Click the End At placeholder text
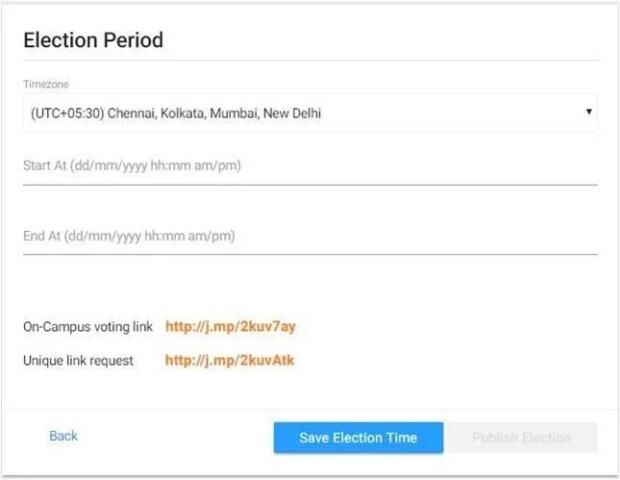 [x=129, y=237]
